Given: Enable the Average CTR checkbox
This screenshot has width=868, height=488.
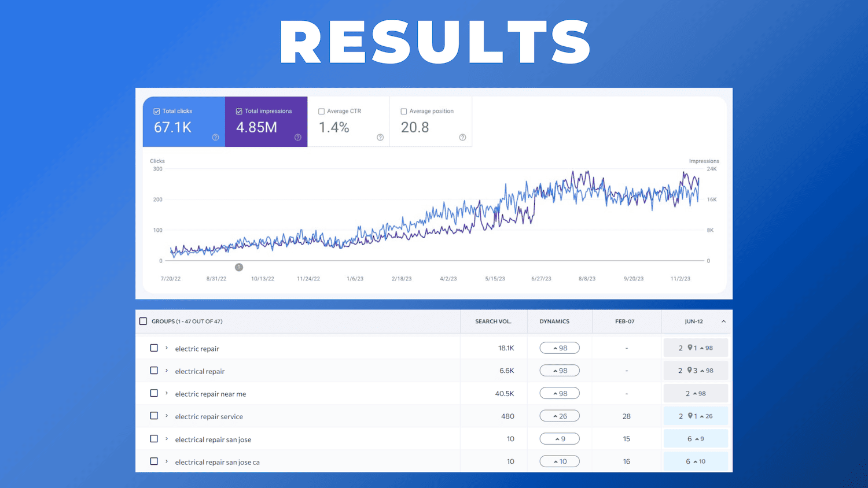Looking at the screenshot, I should (x=322, y=110).
